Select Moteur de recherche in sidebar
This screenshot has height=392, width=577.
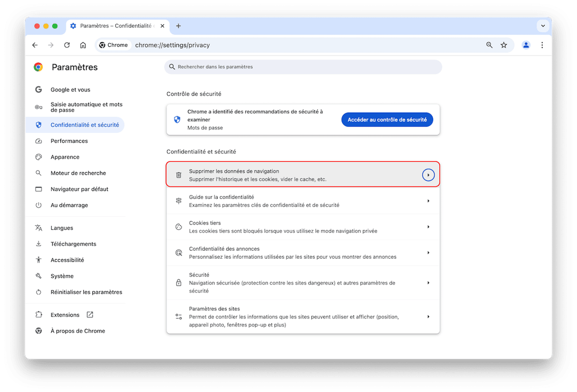tap(78, 173)
